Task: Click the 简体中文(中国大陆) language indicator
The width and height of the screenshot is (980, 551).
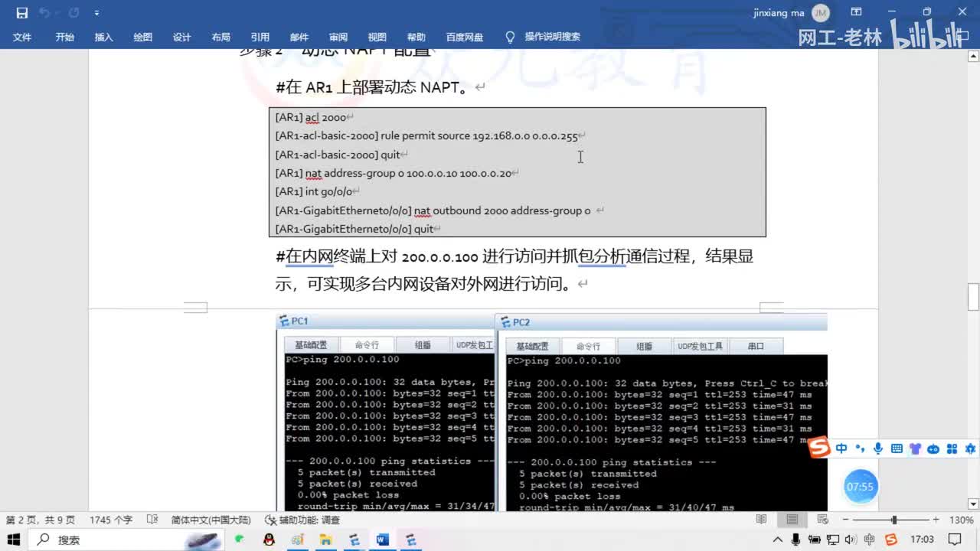Action: [x=211, y=520]
